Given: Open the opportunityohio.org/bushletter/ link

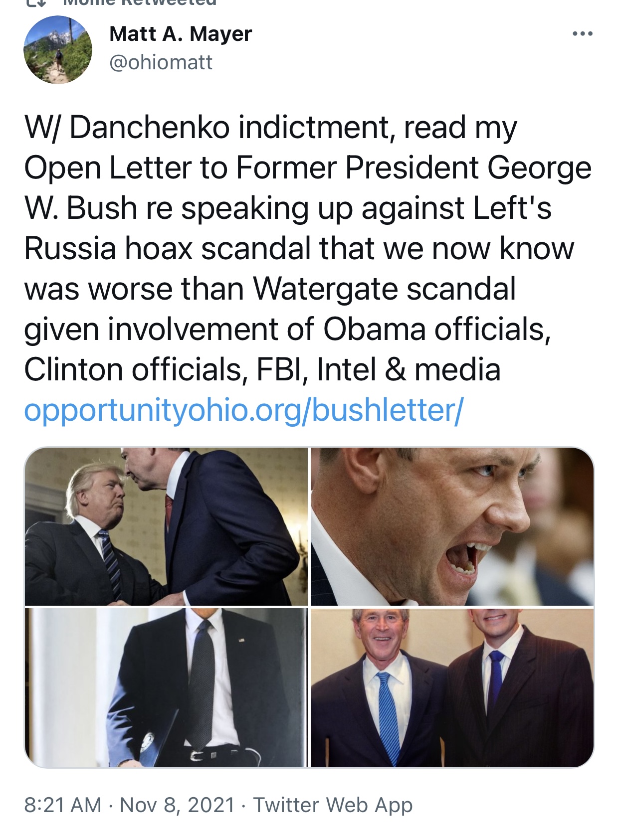Looking at the screenshot, I should 244,410.
